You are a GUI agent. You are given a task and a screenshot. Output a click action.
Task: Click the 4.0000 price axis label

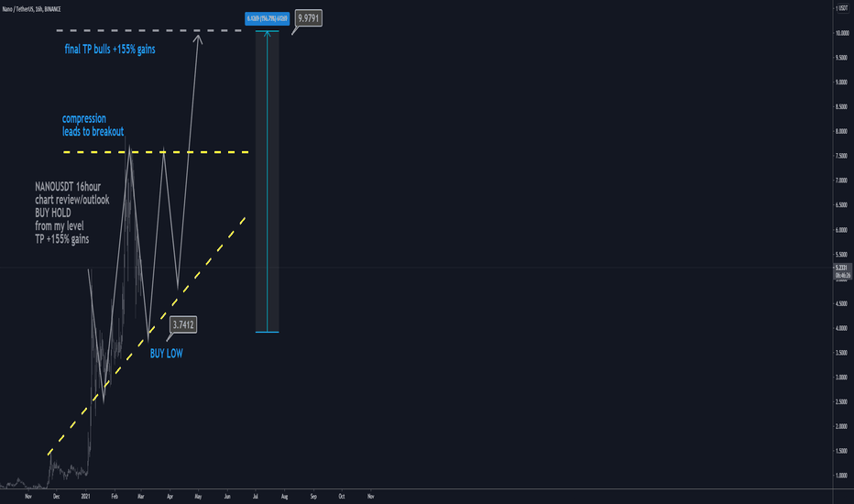click(842, 328)
